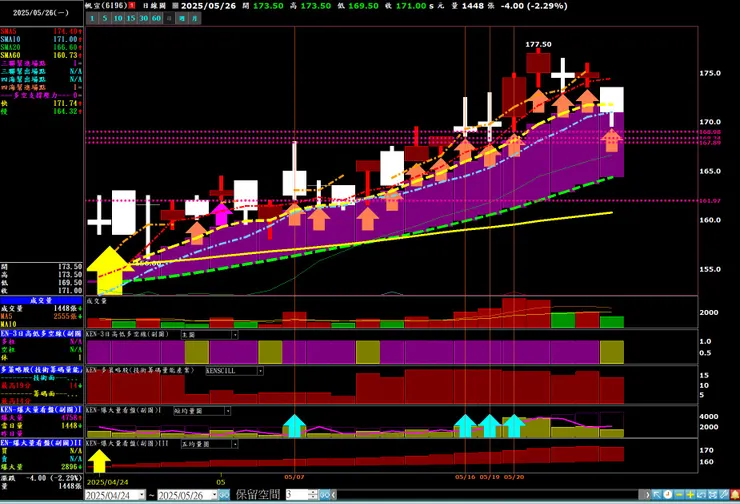
Task: Select the 1-minute timeframe button
Action: (x=92, y=18)
